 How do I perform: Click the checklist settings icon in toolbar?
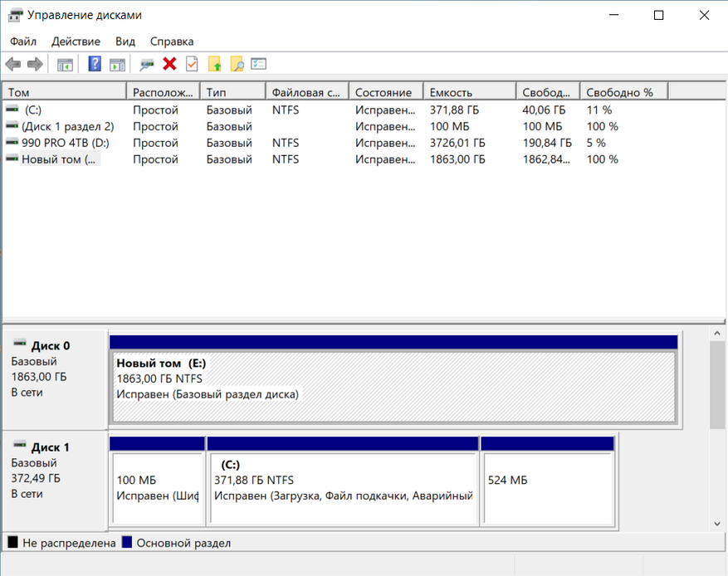[258, 64]
